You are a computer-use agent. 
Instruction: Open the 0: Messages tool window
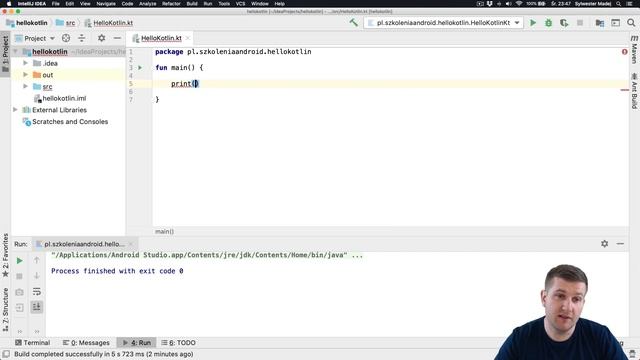click(86, 343)
